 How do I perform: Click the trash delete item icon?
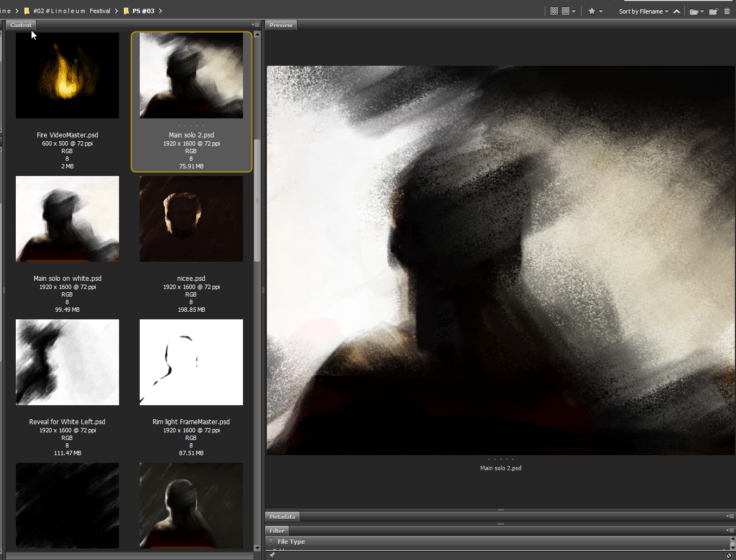[x=727, y=11]
